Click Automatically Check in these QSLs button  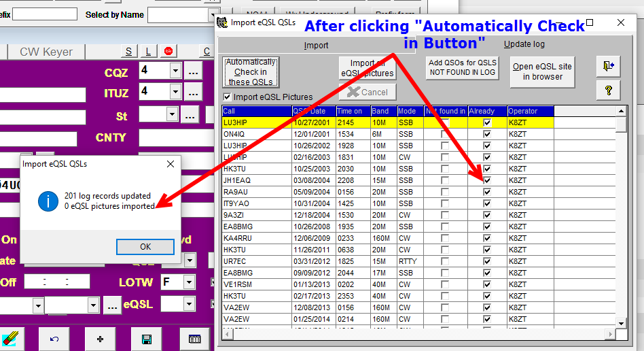pos(251,72)
